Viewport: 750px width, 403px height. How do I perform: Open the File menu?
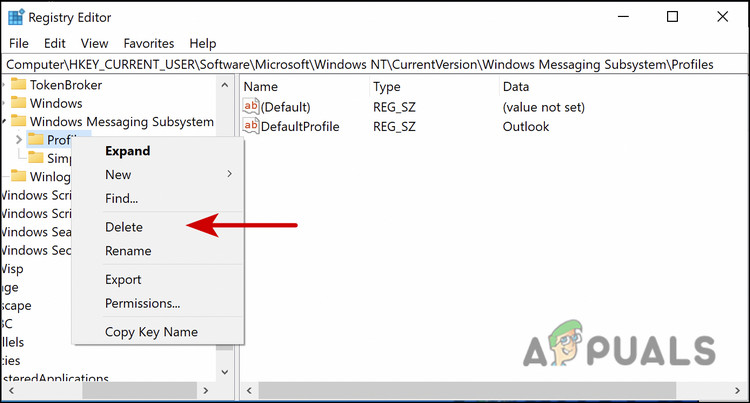pos(19,44)
